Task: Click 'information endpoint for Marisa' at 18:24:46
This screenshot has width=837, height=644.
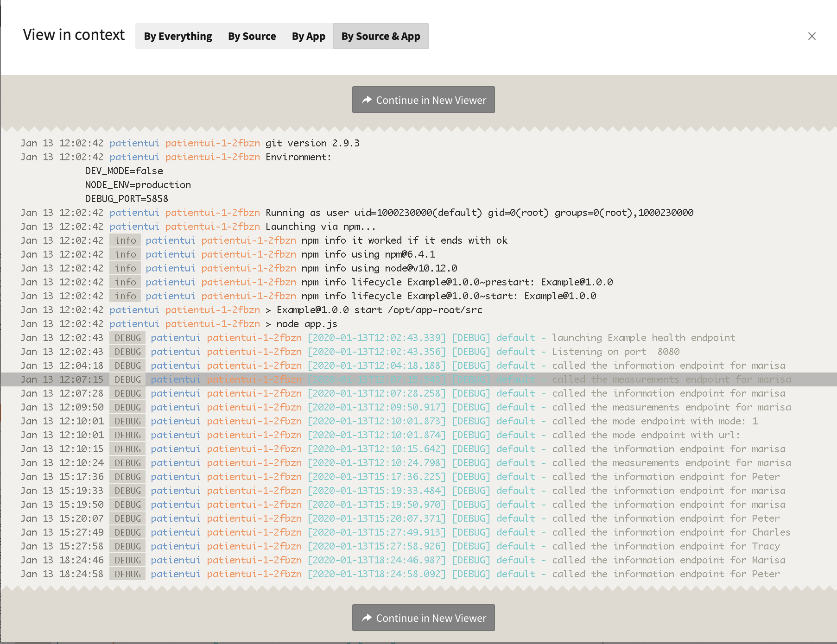Action: coord(668,560)
